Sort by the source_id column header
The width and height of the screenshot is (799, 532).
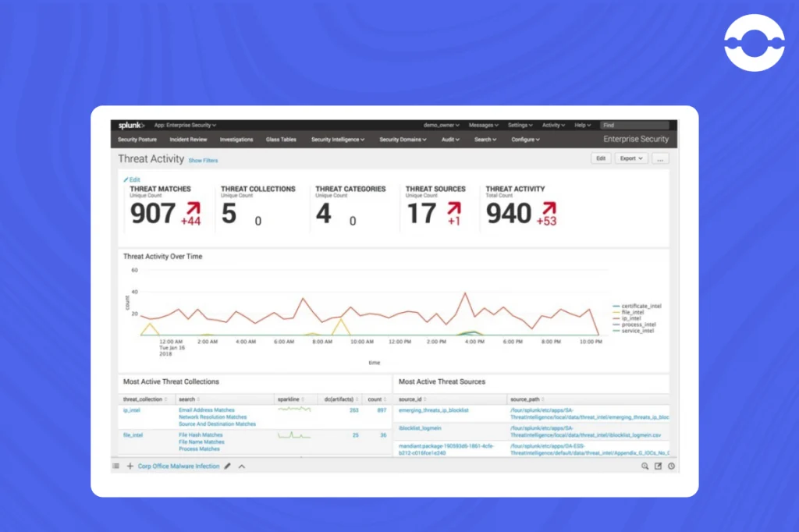(x=413, y=399)
